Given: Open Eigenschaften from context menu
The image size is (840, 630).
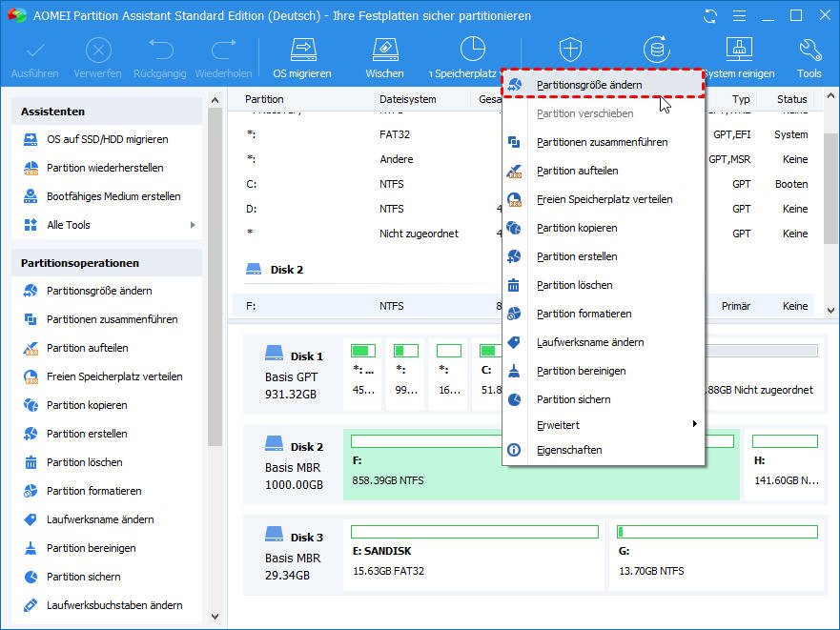Looking at the screenshot, I should point(603,450).
